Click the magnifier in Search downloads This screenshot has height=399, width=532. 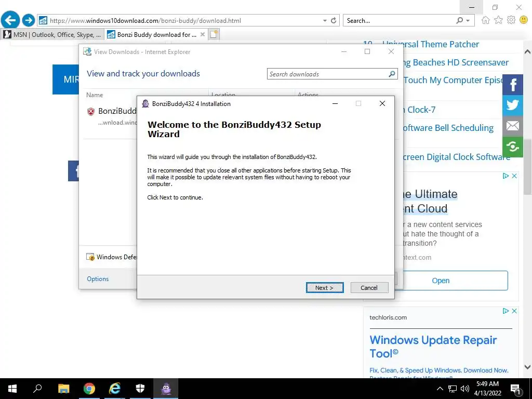click(x=392, y=74)
